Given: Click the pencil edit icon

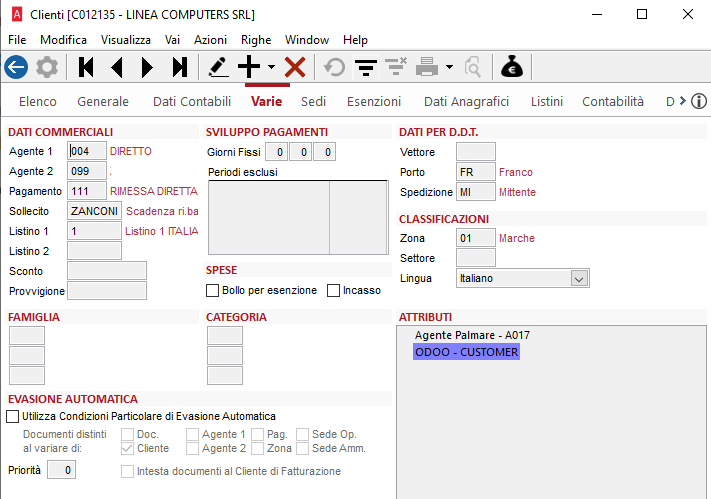Looking at the screenshot, I should point(217,67).
